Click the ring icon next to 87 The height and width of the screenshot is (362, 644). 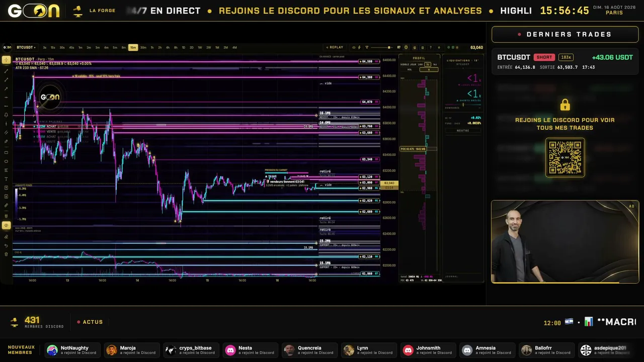point(406,47)
